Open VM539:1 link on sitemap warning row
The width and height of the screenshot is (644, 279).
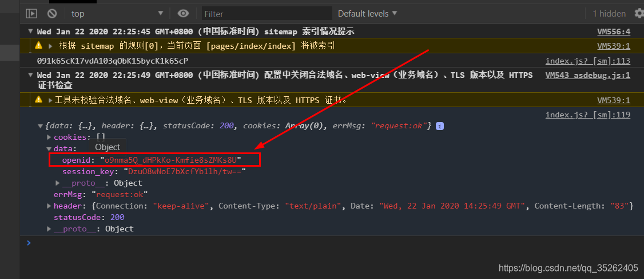tap(613, 46)
